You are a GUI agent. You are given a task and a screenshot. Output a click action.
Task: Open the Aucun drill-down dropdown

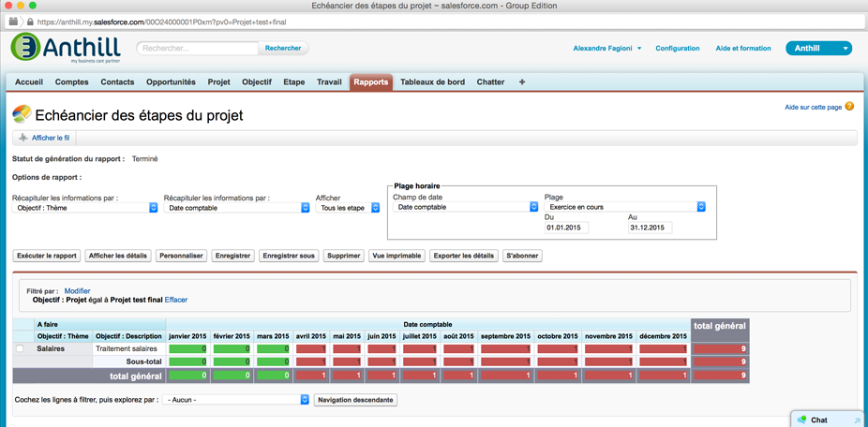pyautogui.click(x=236, y=399)
